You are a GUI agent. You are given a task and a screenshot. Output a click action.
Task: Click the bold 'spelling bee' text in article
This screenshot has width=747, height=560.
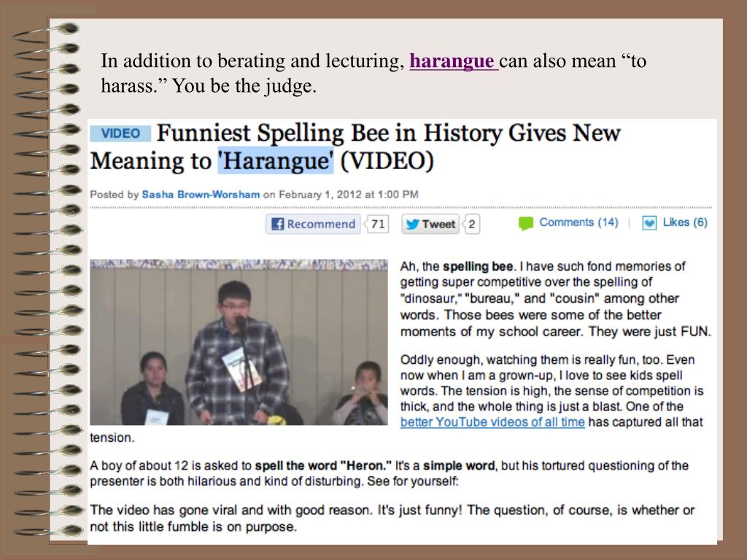(477, 266)
